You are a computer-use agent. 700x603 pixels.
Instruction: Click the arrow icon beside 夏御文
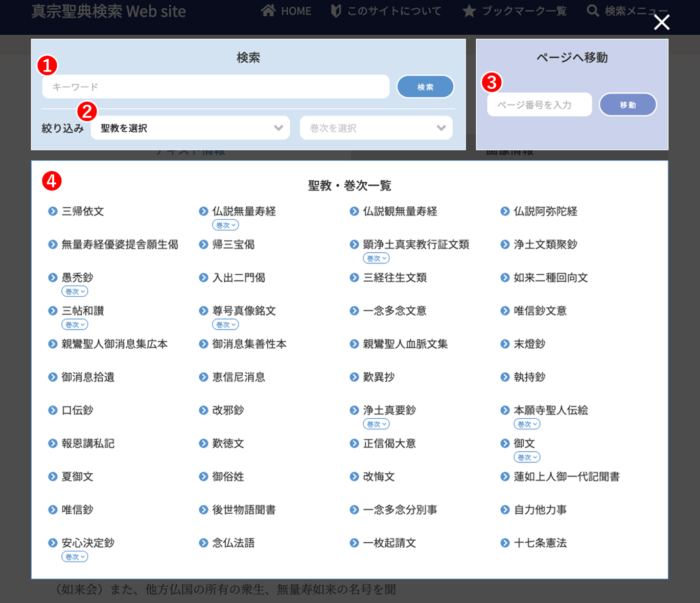click(53, 477)
